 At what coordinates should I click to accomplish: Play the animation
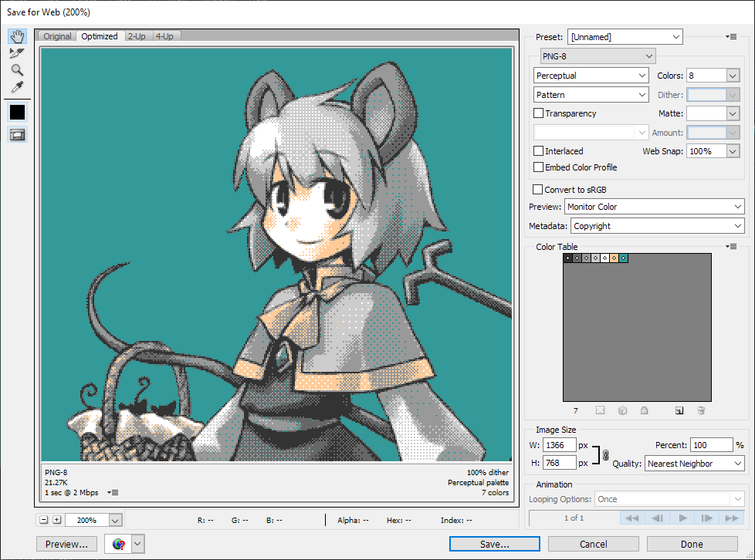pos(682,518)
